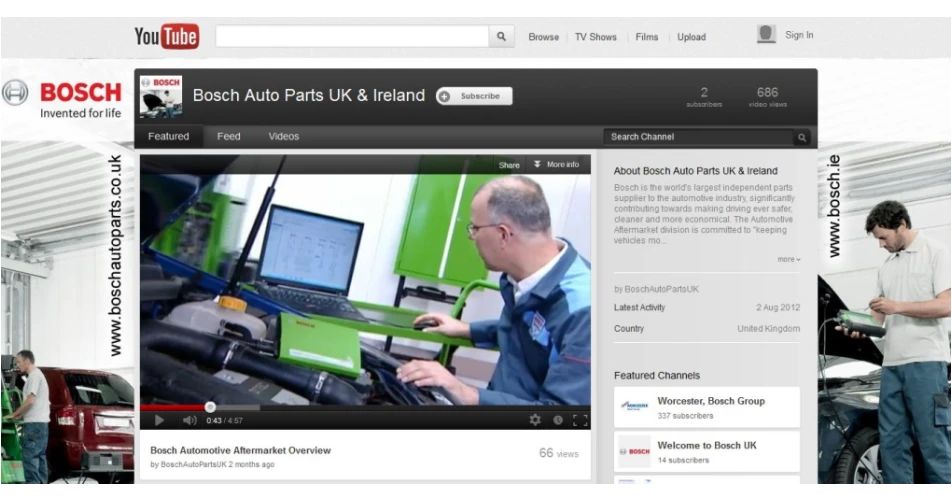
Task: Click the Worcester, Bosch Group channel logo
Action: tap(634, 407)
